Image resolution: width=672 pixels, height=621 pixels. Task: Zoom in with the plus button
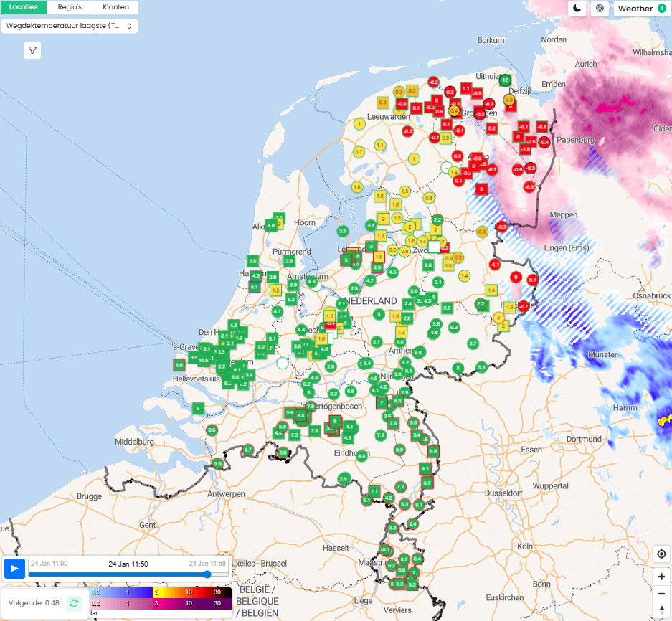click(x=661, y=577)
